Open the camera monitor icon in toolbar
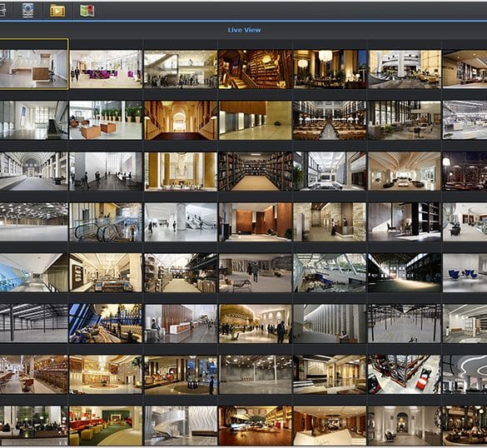Image resolution: width=487 pixels, height=448 pixels. pyautogui.click(x=28, y=11)
